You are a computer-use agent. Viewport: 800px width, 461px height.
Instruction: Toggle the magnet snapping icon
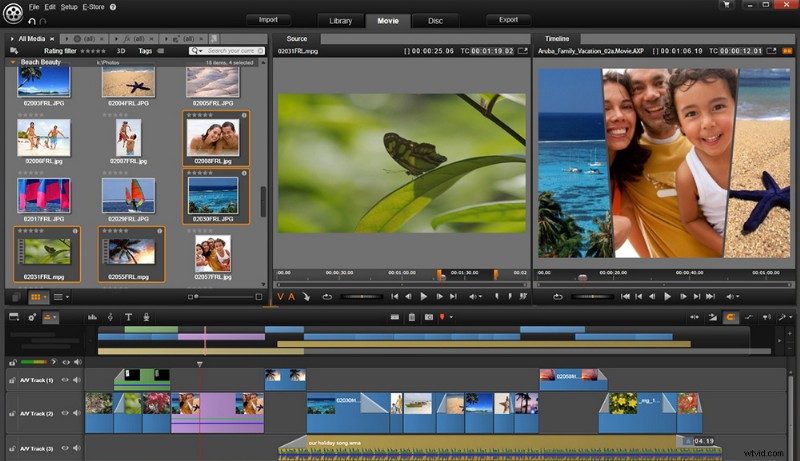click(x=730, y=317)
